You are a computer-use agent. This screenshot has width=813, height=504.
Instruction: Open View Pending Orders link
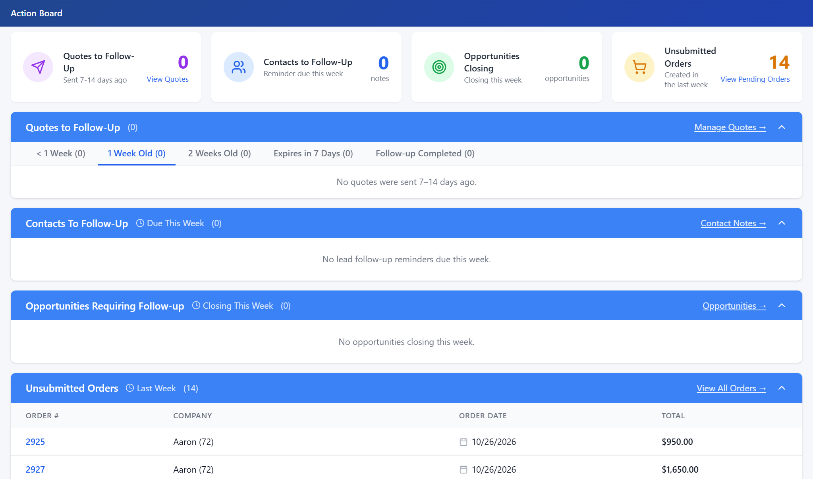[755, 79]
